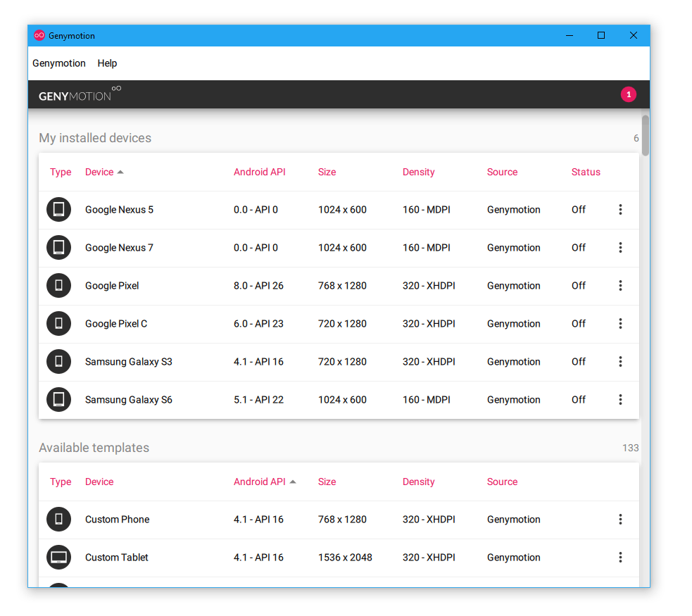Click the vertical scrollbar thumb
The image size is (692, 616).
point(646,135)
